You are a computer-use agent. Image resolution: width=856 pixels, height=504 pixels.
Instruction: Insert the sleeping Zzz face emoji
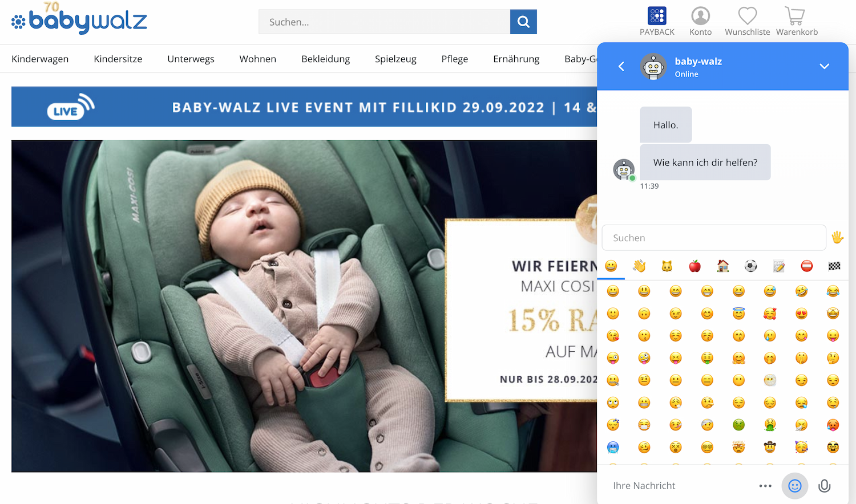click(613, 425)
